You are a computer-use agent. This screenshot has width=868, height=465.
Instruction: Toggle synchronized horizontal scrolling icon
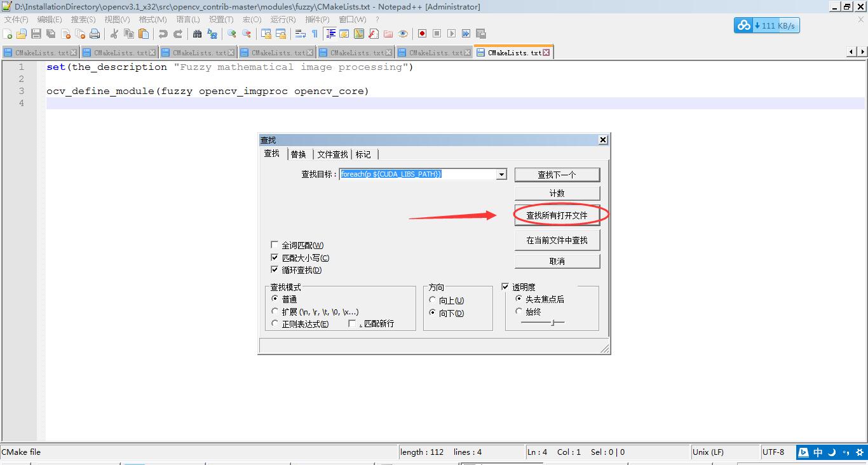coord(281,34)
